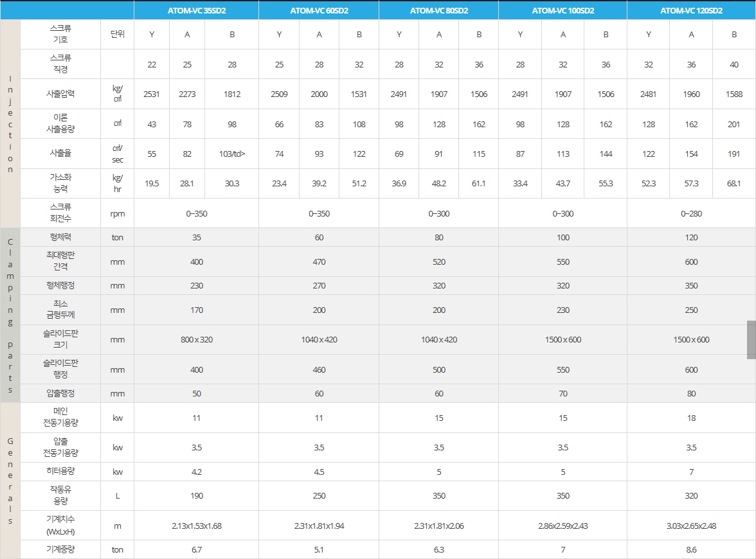Click the 기계치수 (WxLxH) row label
The width and height of the screenshot is (756, 559).
coord(60,526)
